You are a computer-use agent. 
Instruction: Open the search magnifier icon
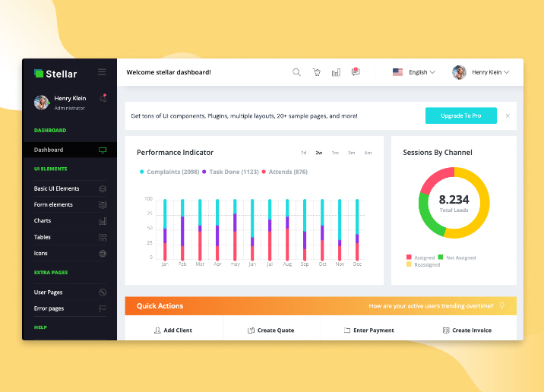(x=296, y=72)
